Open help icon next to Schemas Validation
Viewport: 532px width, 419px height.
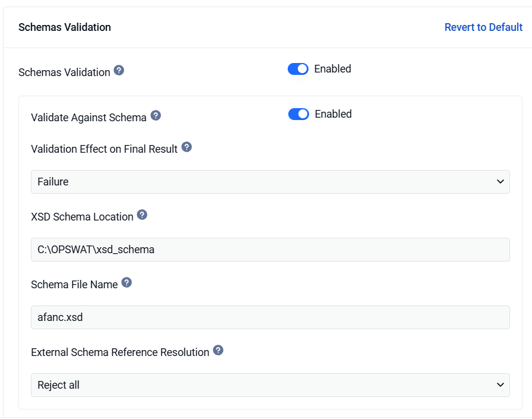coord(119,71)
